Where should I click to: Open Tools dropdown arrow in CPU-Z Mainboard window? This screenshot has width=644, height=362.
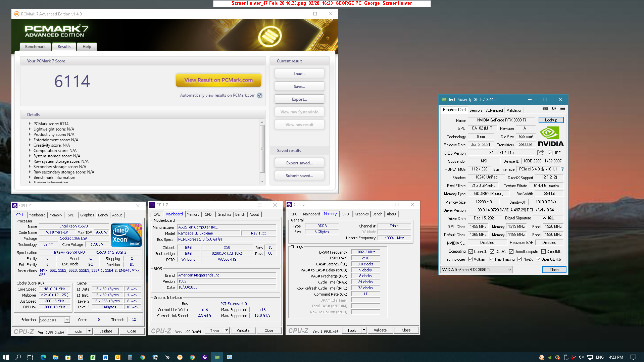click(x=227, y=330)
